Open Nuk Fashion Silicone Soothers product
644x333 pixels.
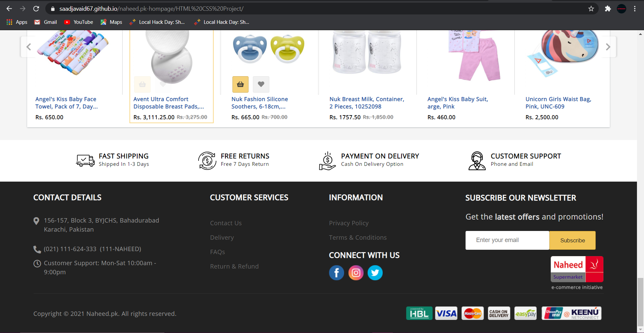[x=260, y=103]
